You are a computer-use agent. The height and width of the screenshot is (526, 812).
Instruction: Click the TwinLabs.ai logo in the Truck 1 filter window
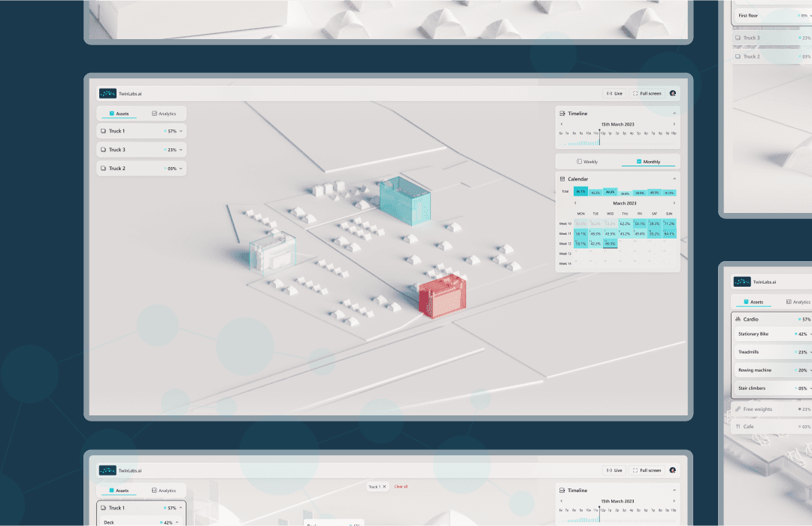pos(108,470)
